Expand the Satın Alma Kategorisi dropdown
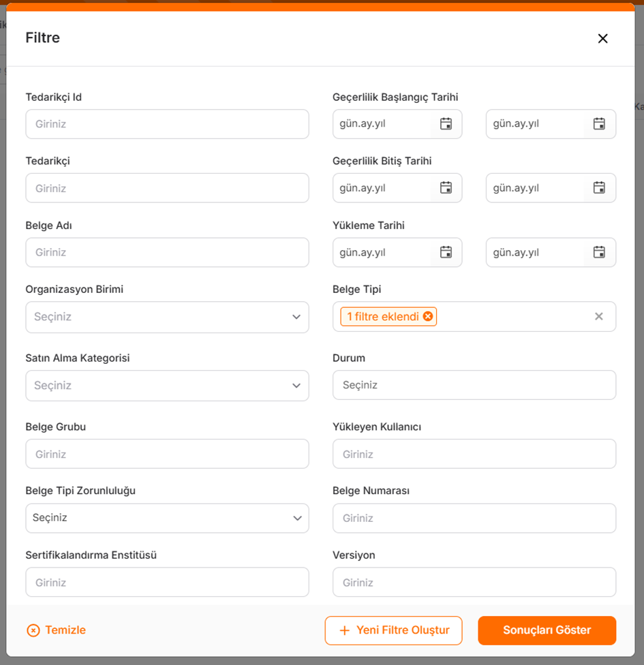644x665 pixels. click(167, 386)
